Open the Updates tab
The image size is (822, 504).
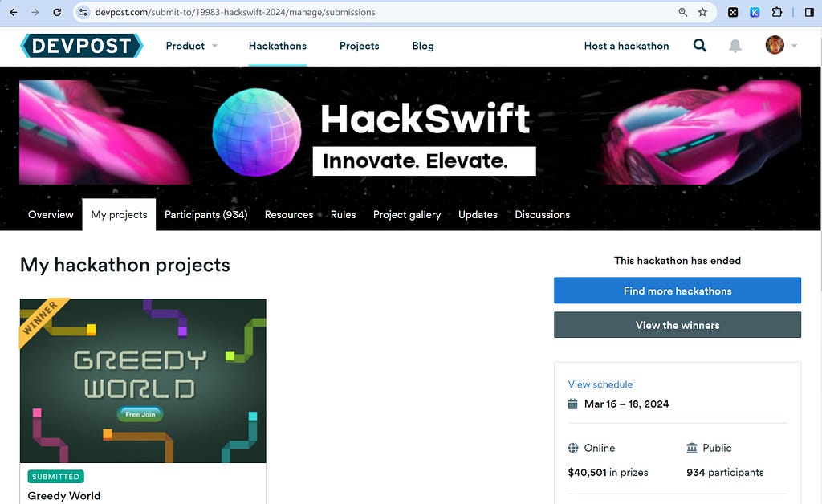tap(478, 215)
